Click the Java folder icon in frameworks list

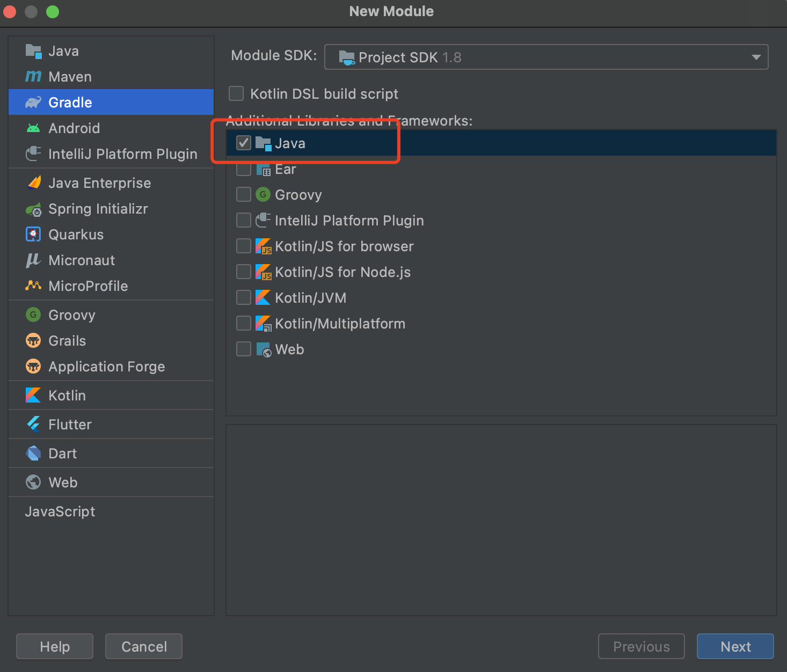(263, 144)
